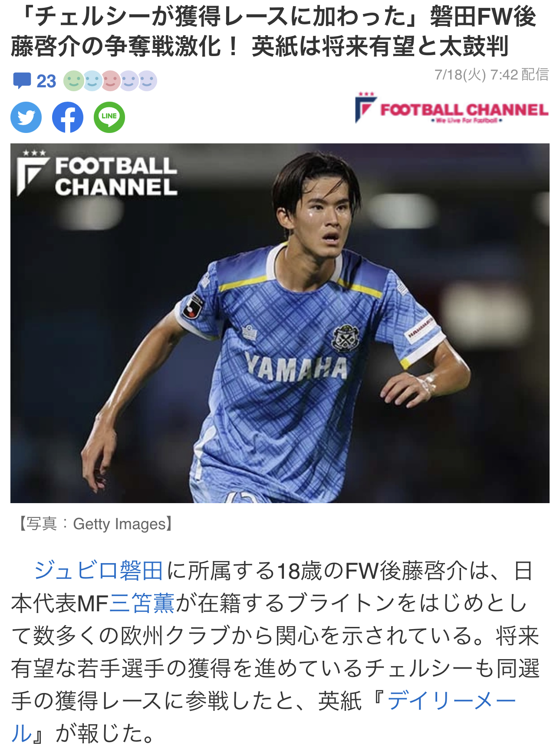Click the 7/18 publication timestamp

(492, 75)
